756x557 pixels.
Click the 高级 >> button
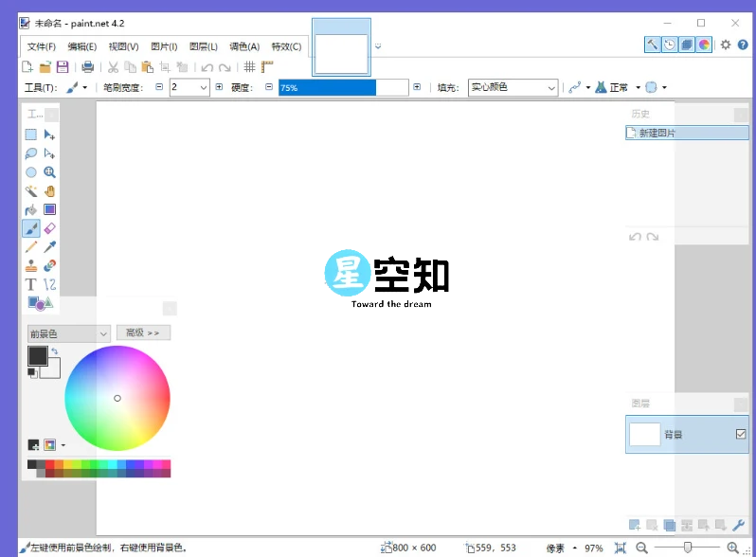(143, 332)
